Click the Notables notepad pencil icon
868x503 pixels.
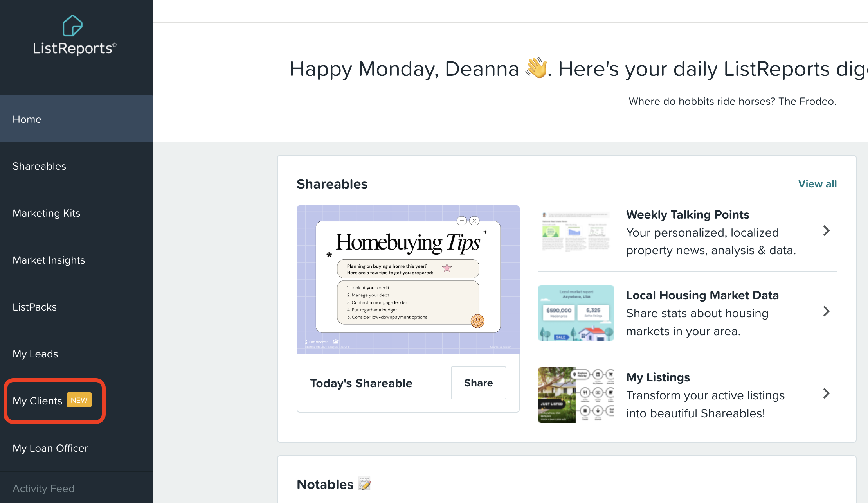pos(365,484)
